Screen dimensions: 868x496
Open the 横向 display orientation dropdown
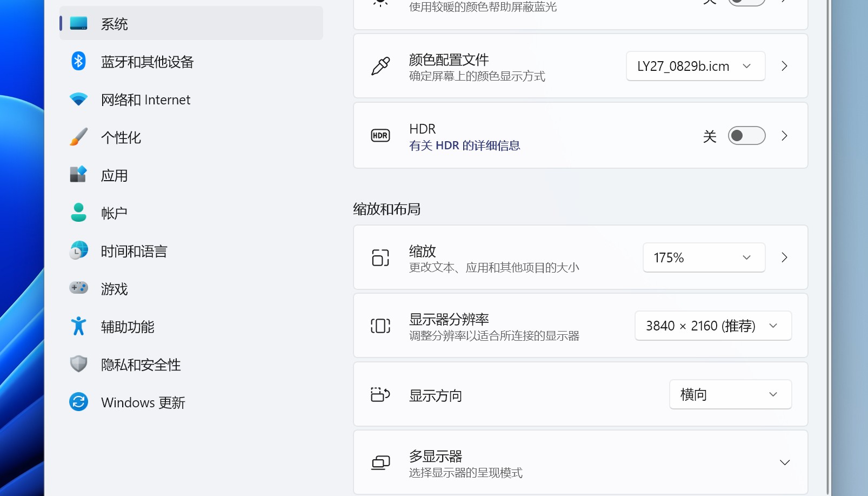point(730,394)
